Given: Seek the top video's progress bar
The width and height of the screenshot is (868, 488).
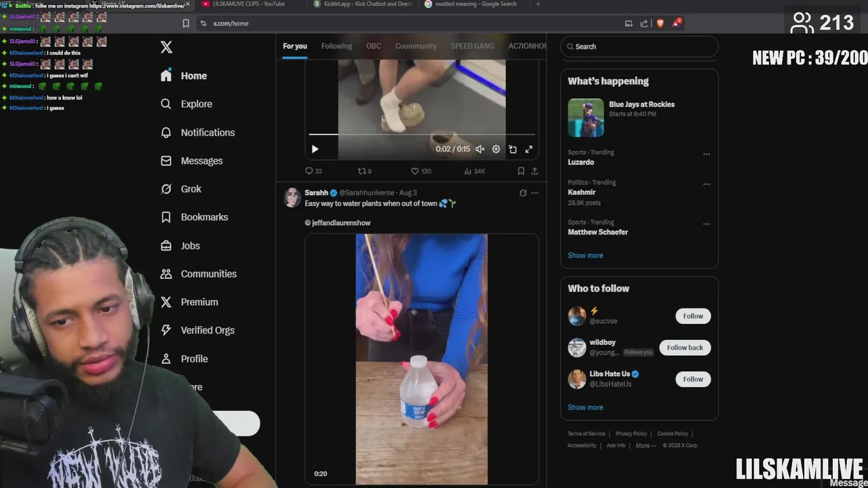Looking at the screenshot, I should (422, 134).
